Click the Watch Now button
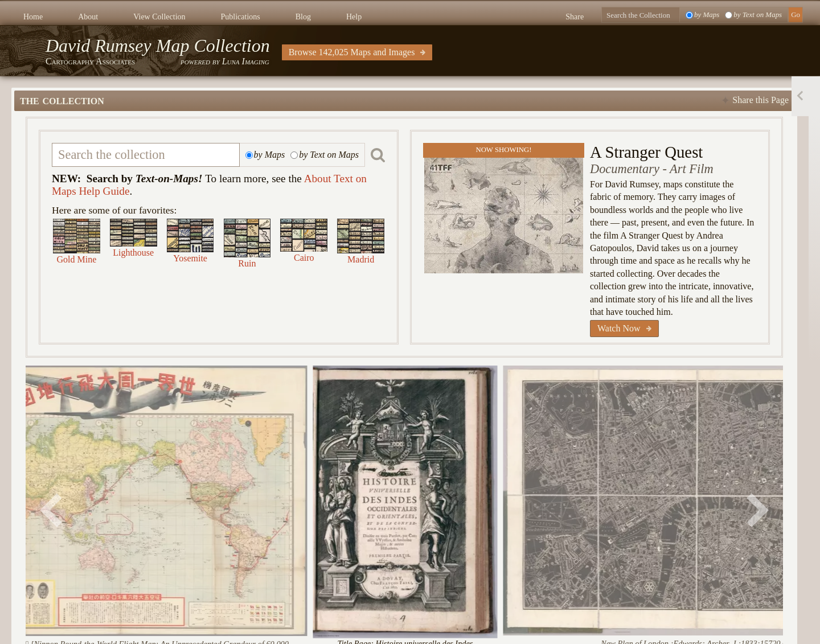 [624, 329]
